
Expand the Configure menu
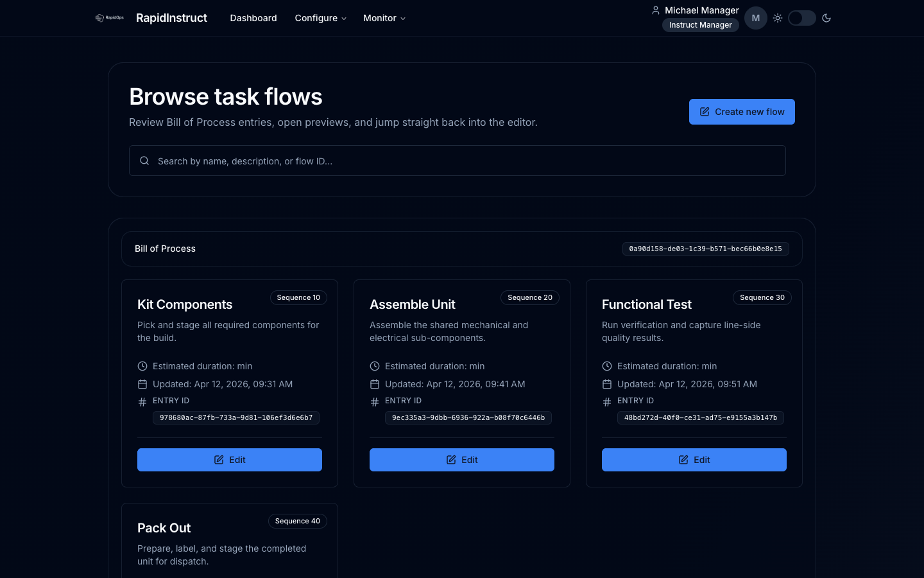(x=320, y=18)
